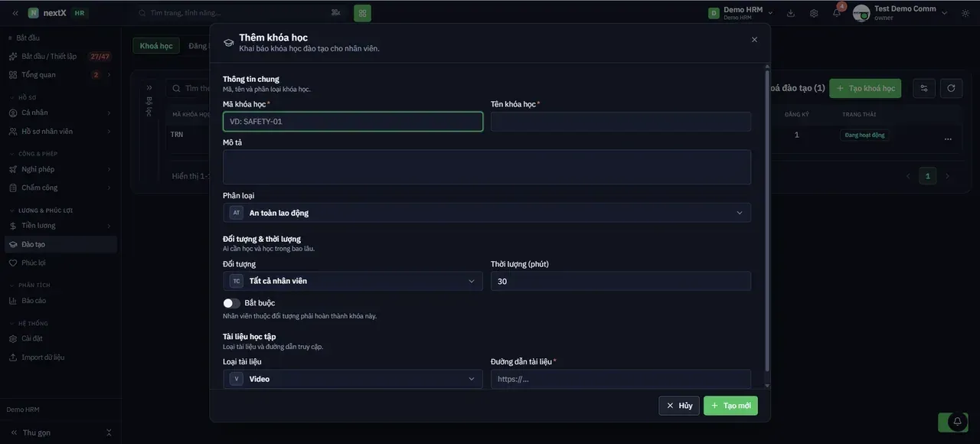This screenshot has height=444, width=980.
Task: Open the filter settings icon beside Tạo khoá học
Action: pyautogui.click(x=924, y=88)
